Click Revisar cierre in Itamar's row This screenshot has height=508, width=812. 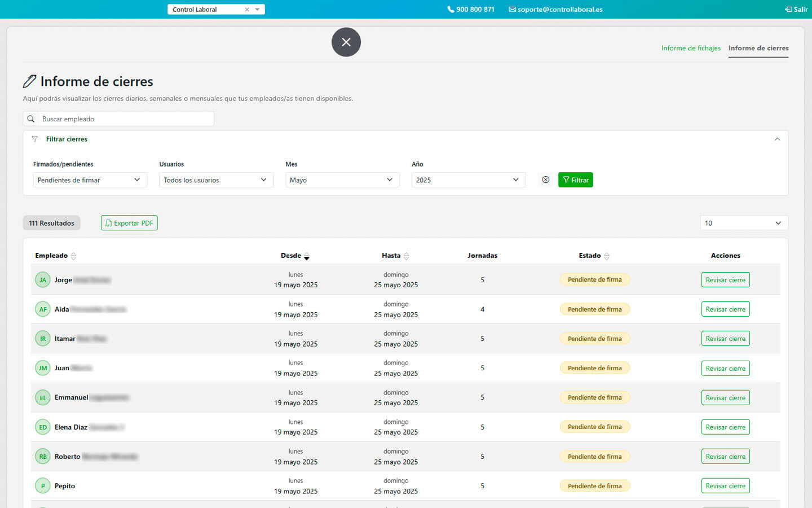click(x=725, y=339)
